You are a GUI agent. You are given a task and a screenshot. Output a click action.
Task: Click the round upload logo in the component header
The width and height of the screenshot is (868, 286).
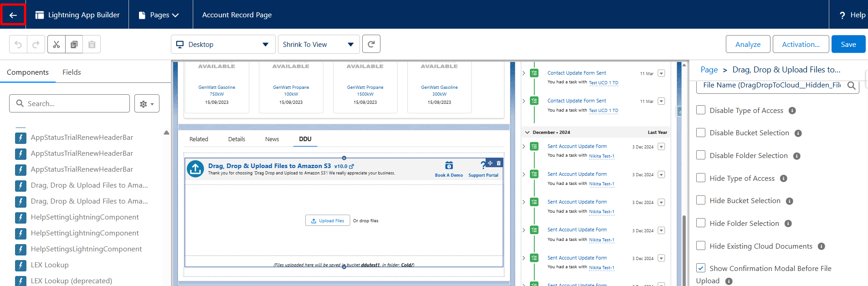[x=195, y=169]
